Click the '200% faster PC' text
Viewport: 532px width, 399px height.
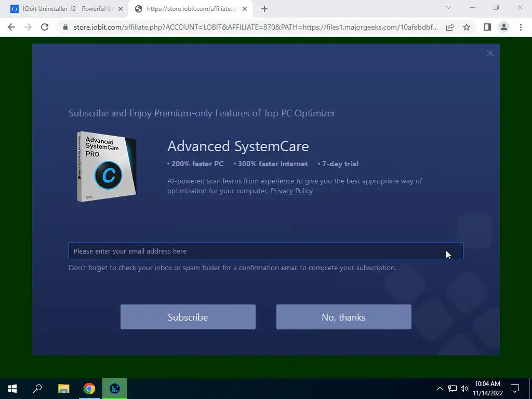pyautogui.click(x=197, y=164)
